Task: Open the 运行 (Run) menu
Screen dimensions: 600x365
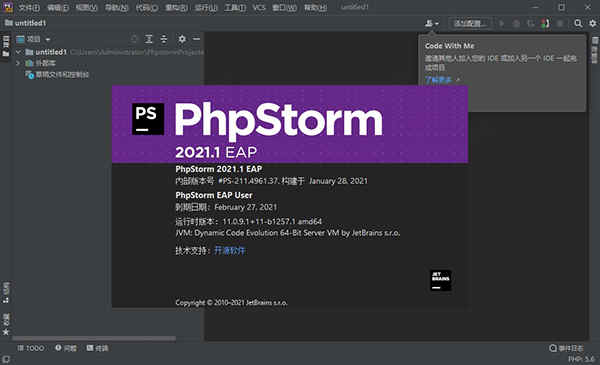Action: (x=206, y=8)
